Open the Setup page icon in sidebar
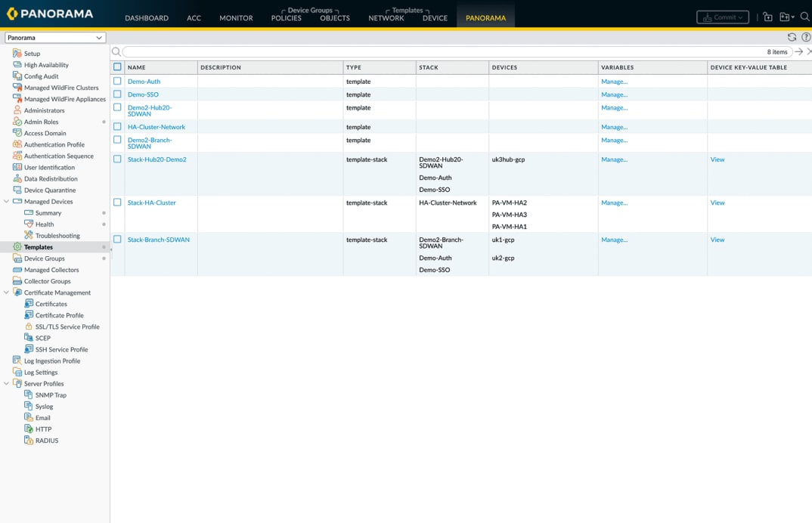Screen dimensions: 812x523 coord(17,53)
